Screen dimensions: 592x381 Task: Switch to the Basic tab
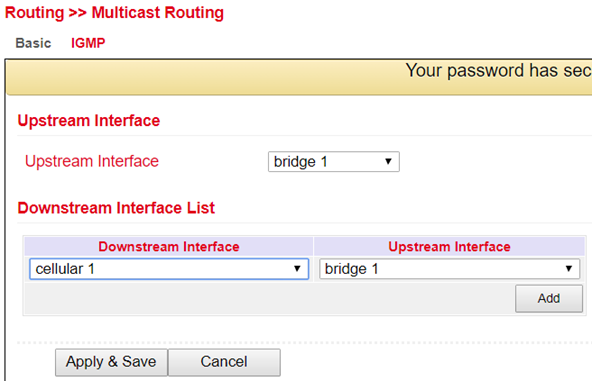pyautogui.click(x=33, y=43)
